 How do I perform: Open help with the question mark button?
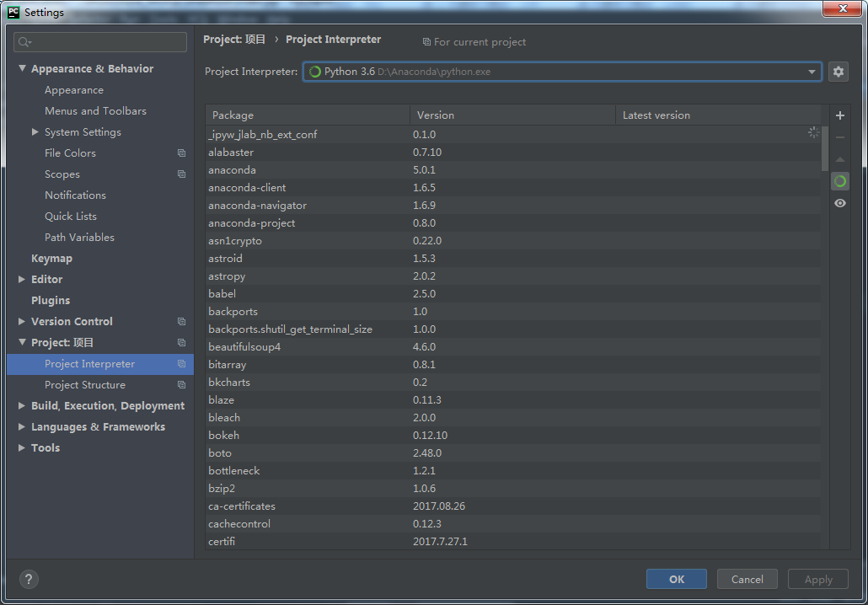(29, 579)
